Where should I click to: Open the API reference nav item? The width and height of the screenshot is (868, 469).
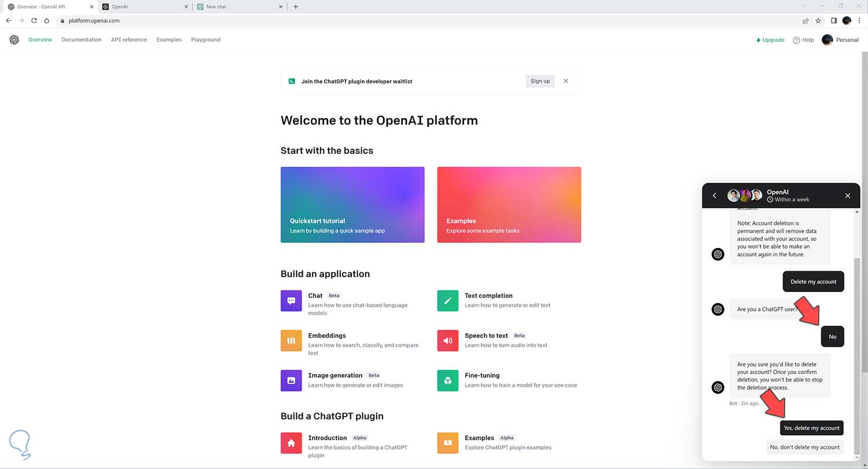[129, 40]
